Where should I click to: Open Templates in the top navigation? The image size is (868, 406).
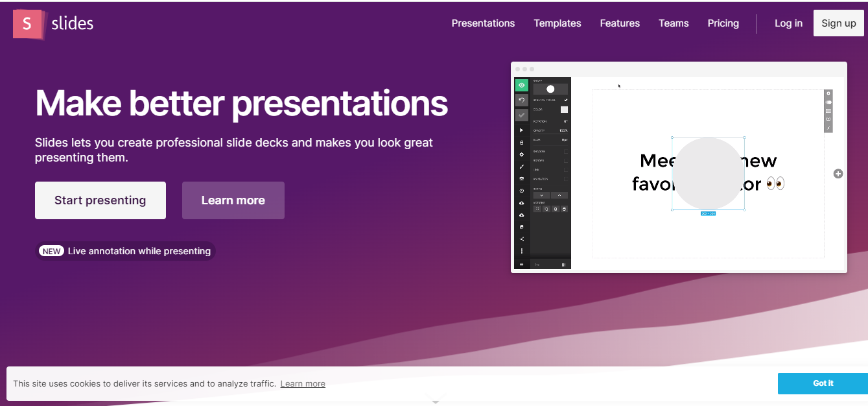(x=557, y=23)
